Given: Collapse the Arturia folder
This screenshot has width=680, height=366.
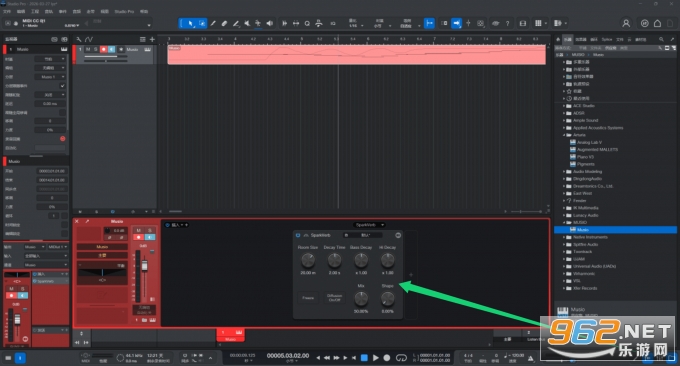Looking at the screenshot, I should (564, 135).
